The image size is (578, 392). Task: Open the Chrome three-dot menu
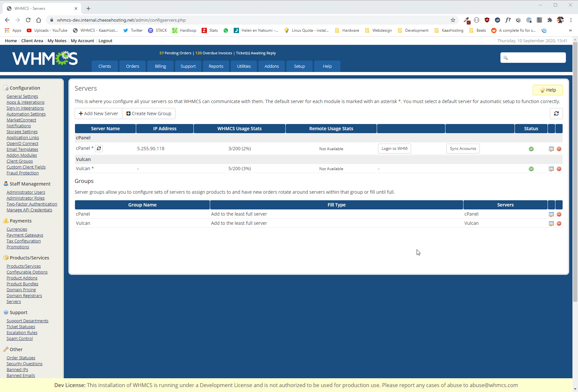pyautogui.click(x=571, y=20)
